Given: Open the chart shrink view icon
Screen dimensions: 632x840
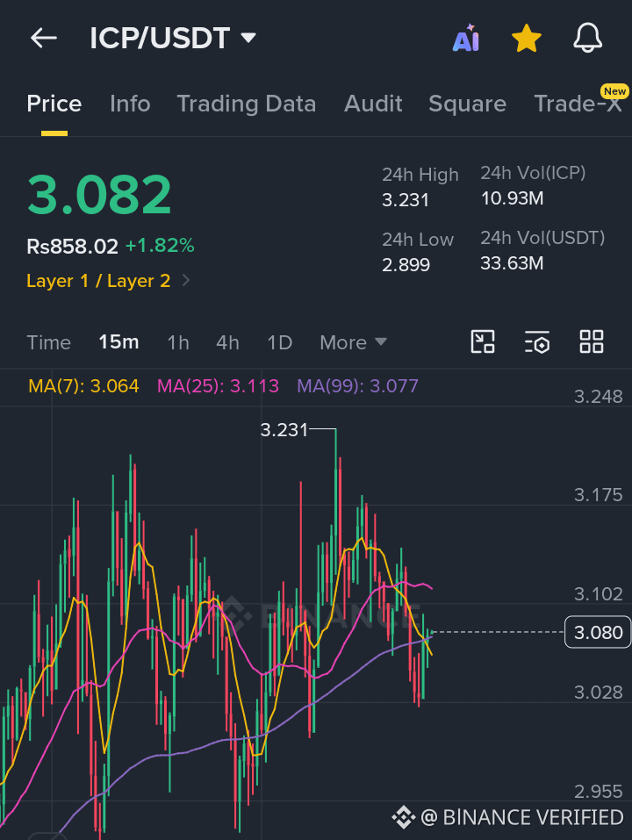Looking at the screenshot, I should coord(483,341).
